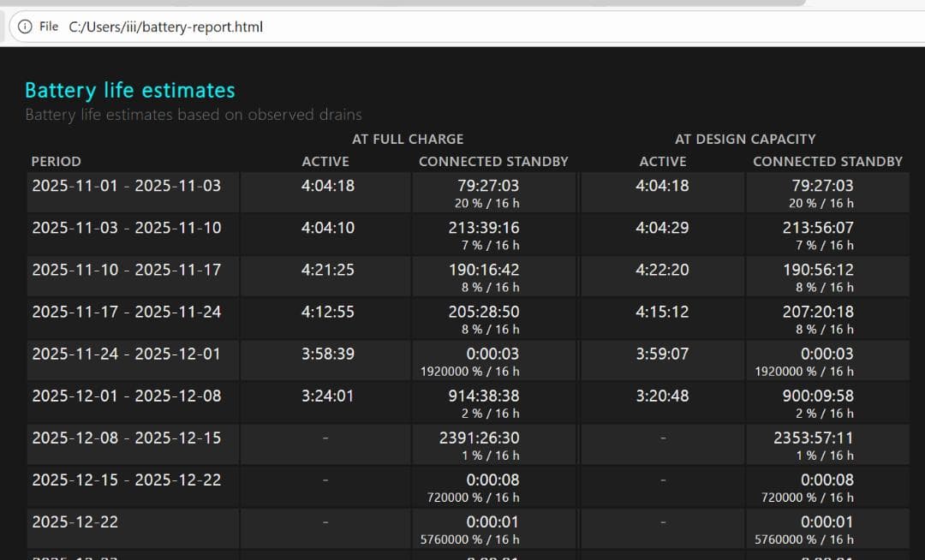The height and width of the screenshot is (560, 925).
Task: Click the "AT DESIGN CAPACITY" group header
Action: [745, 139]
